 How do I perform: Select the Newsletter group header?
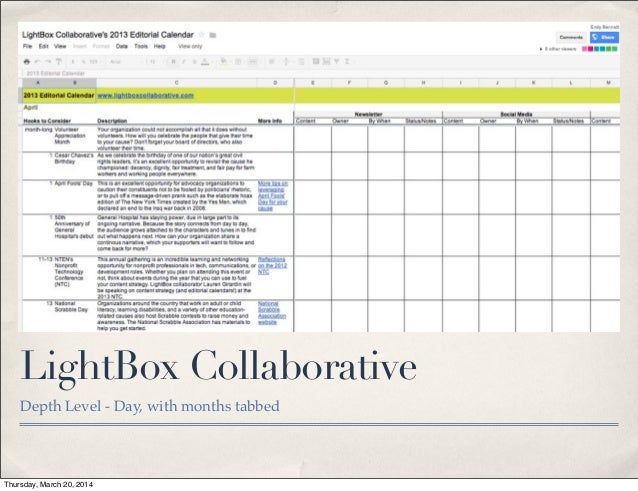(x=368, y=114)
